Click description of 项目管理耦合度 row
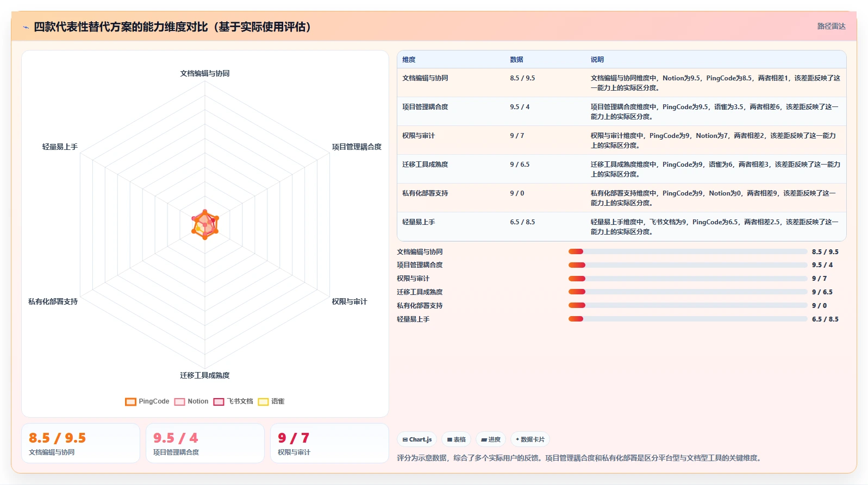The image size is (868, 485). pos(715,112)
